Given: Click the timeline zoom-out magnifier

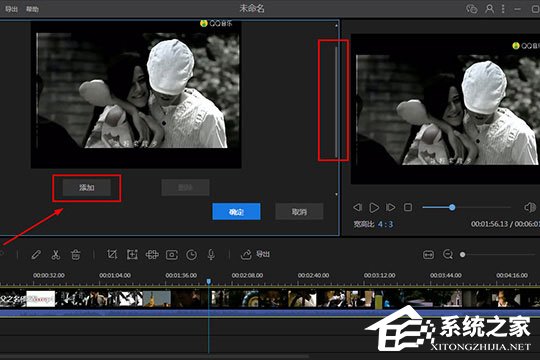Looking at the screenshot, I should click(x=448, y=255).
